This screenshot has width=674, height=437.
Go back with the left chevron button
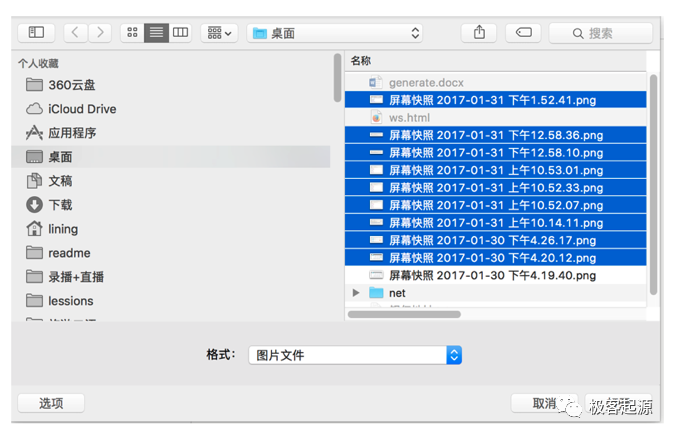pos(76,33)
